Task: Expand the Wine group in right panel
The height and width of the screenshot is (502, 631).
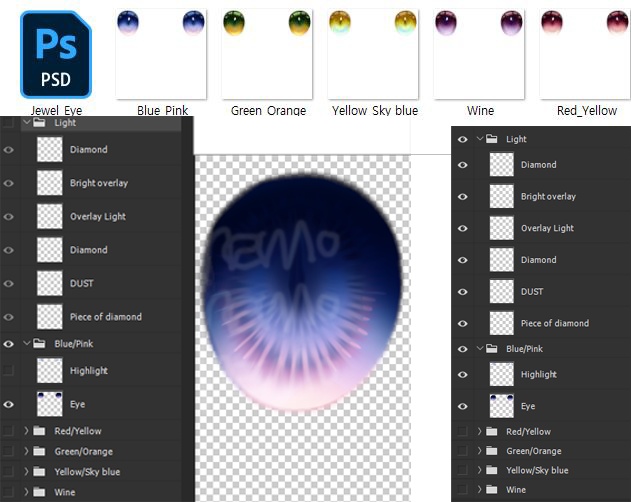Action: point(480,490)
